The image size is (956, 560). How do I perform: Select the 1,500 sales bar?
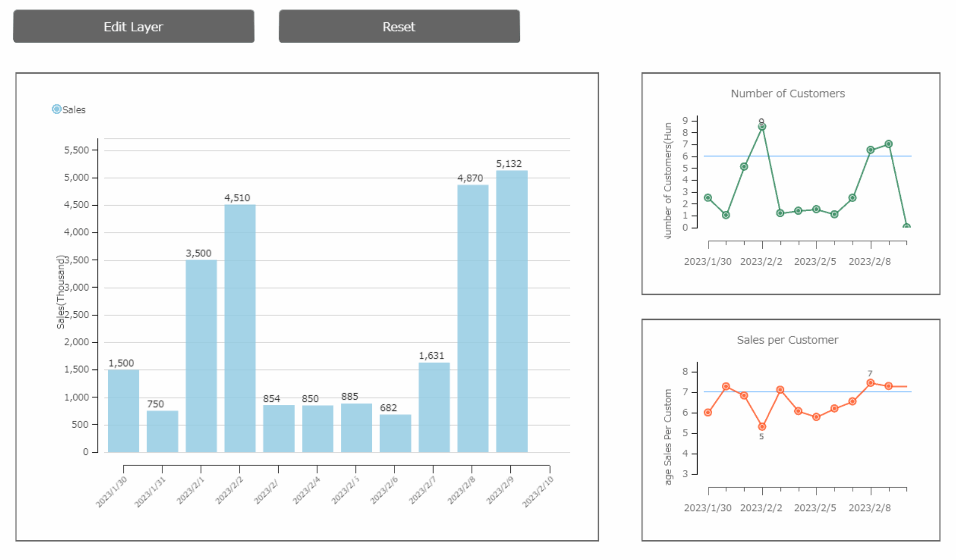(x=123, y=411)
